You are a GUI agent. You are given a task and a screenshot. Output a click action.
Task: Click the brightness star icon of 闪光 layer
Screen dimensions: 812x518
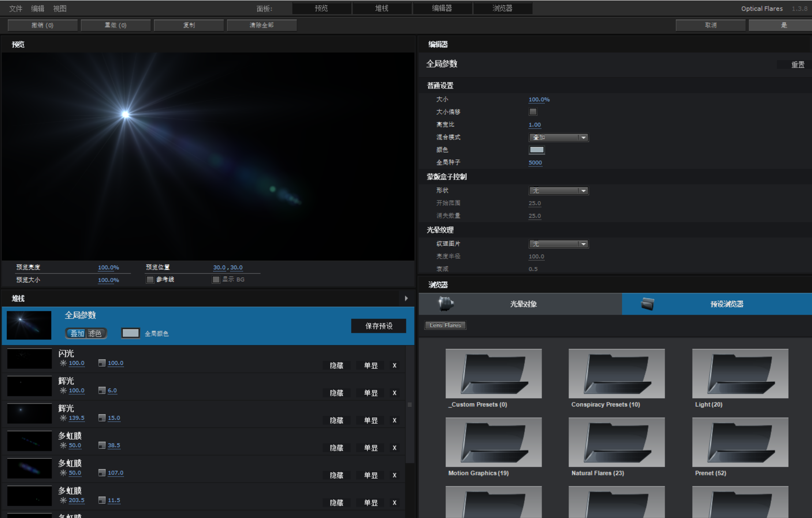(63, 363)
